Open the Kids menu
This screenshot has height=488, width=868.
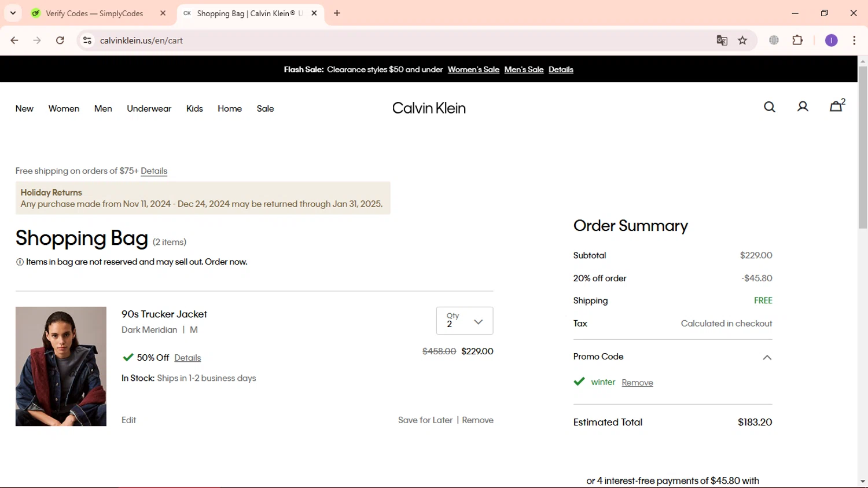click(194, 109)
